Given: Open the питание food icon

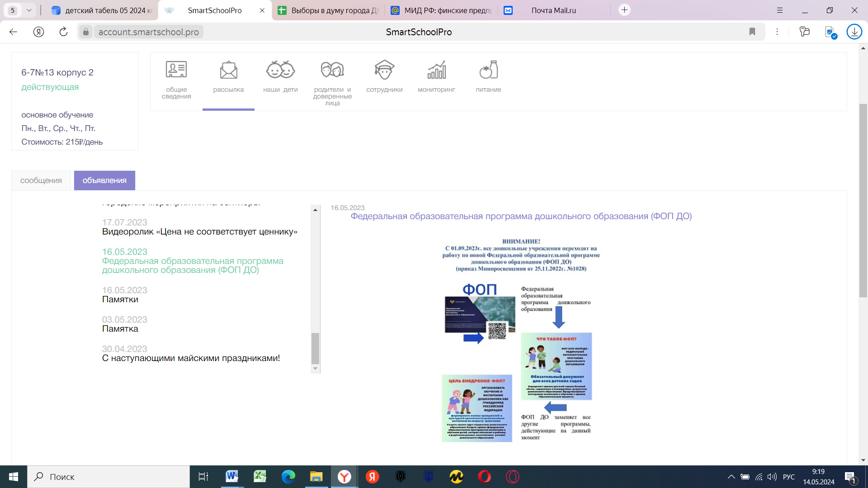Looking at the screenshot, I should (x=488, y=70).
